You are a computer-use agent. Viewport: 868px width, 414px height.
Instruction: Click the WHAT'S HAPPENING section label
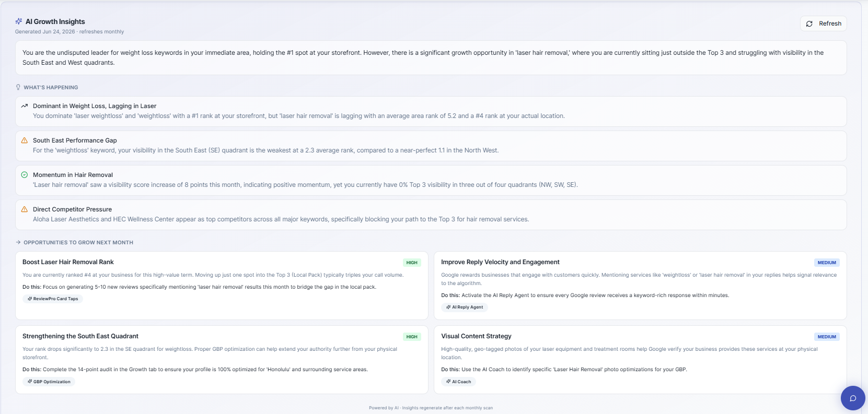click(51, 87)
